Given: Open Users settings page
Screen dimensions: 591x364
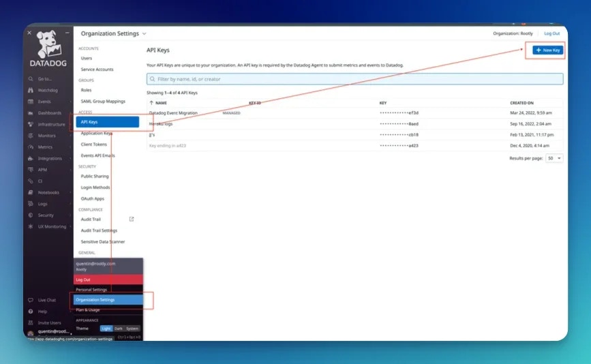Looking at the screenshot, I should click(87, 58).
